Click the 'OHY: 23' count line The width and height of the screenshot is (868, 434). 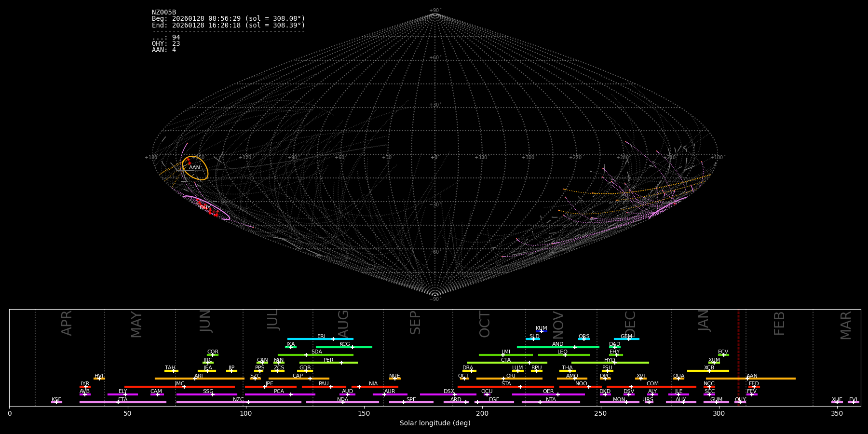[x=166, y=44]
